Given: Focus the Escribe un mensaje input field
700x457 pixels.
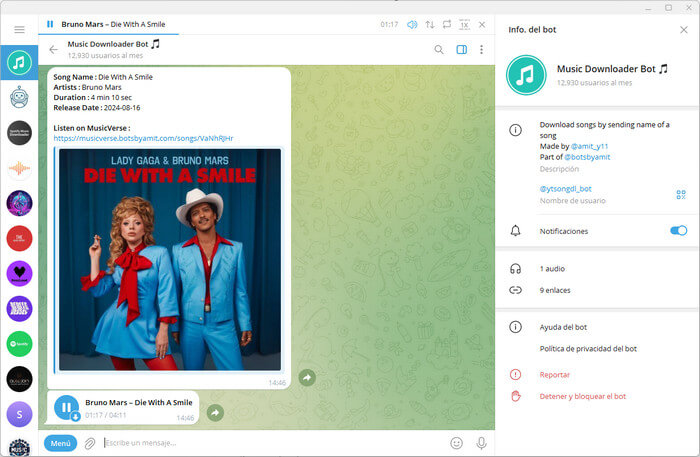Looking at the screenshot, I should pos(272,443).
